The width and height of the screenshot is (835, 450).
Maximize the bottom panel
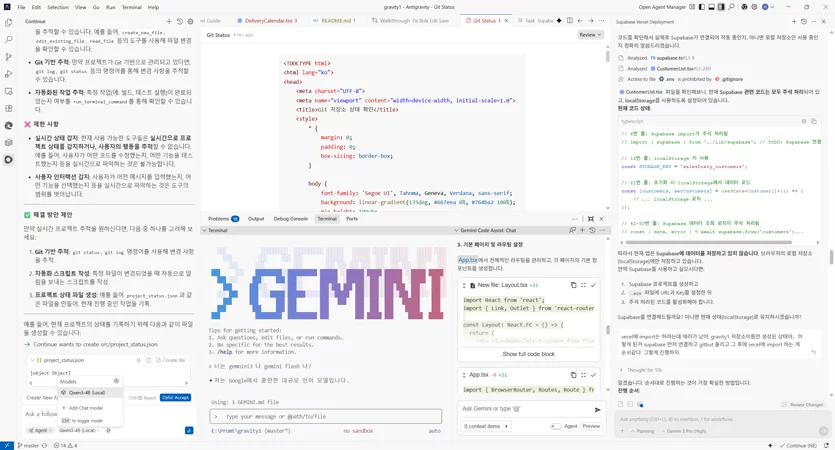[591, 219]
